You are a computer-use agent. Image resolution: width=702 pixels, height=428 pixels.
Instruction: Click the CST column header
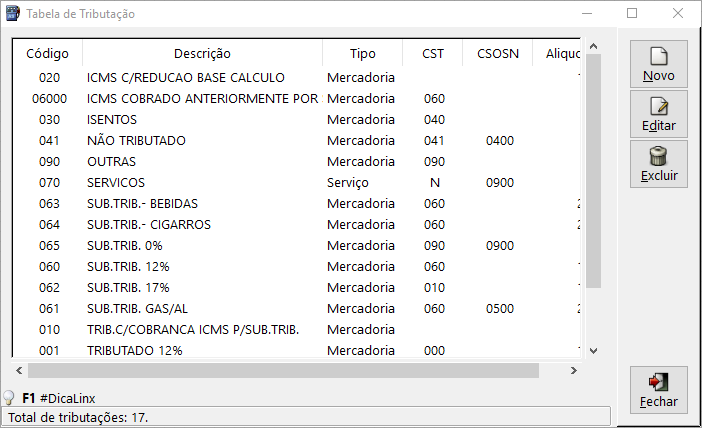click(433, 53)
